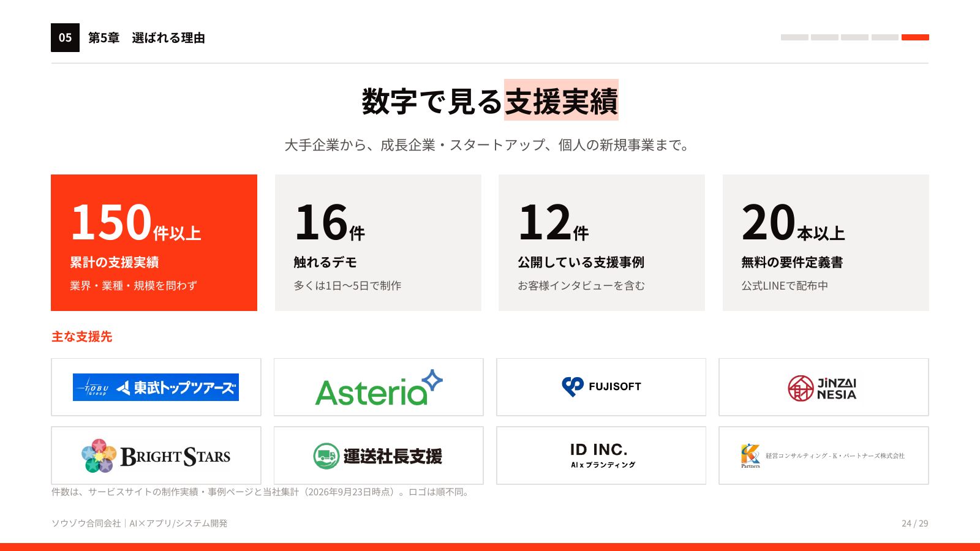Click the first gray progress segment
Viewport: 980px width, 551px height.
pyautogui.click(x=794, y=37)
